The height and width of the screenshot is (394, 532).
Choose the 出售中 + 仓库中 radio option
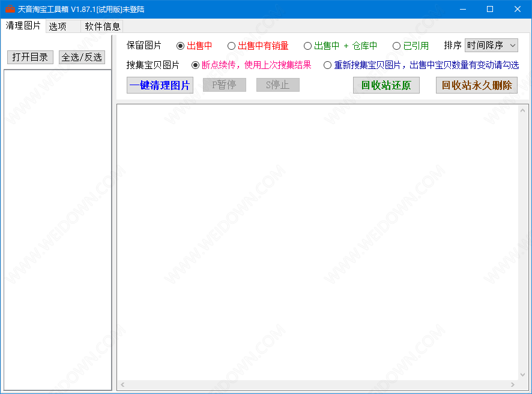pyautogui.click(x=308, y=46)
